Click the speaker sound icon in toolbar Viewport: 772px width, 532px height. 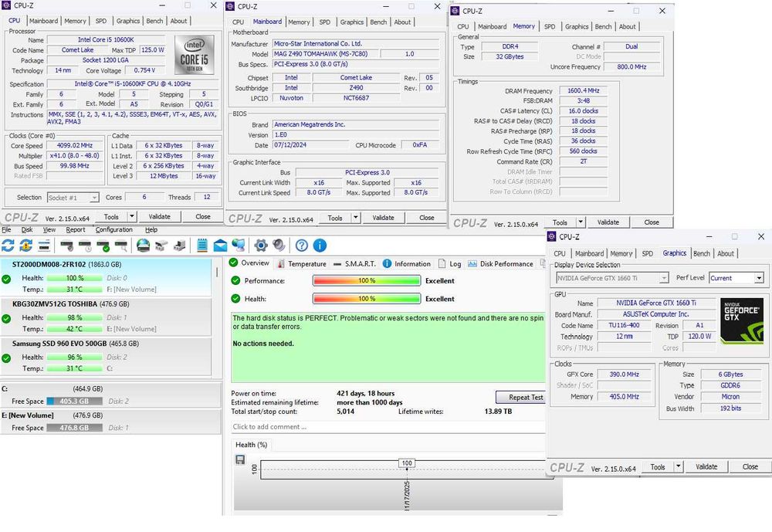click(x=279, y=246)
